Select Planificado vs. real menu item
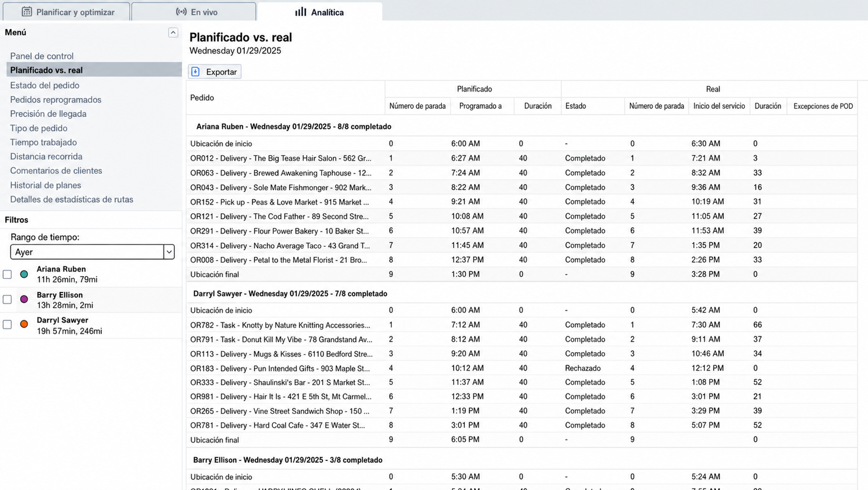Viewport: 868px width, 490px height. 94,70
